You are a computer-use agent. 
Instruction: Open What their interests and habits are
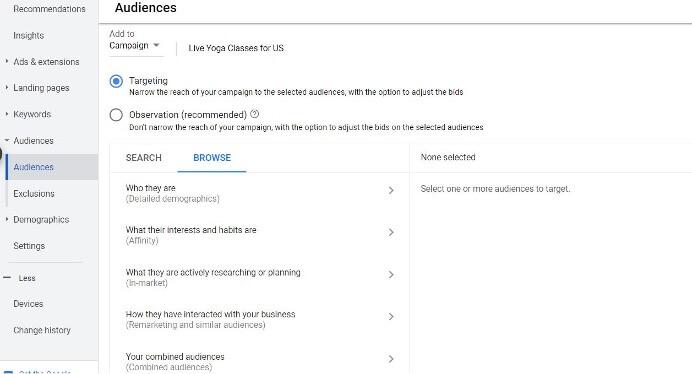pyautogui.click(x=260, y=235)
